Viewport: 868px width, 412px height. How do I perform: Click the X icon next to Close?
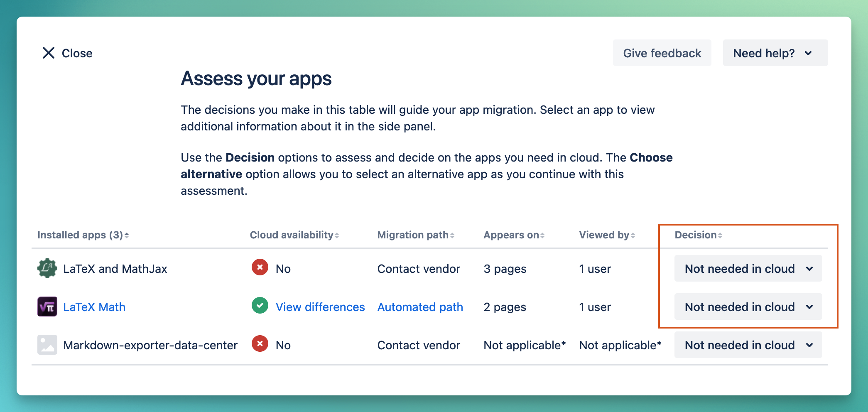coord(48,53)
